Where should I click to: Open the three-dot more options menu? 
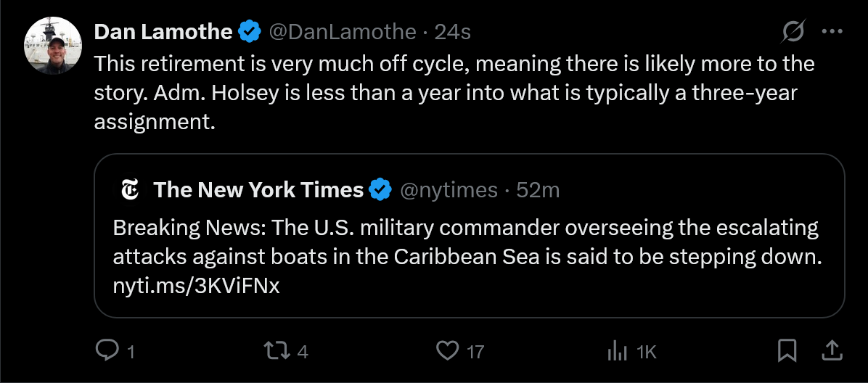[x=832, y=32]
